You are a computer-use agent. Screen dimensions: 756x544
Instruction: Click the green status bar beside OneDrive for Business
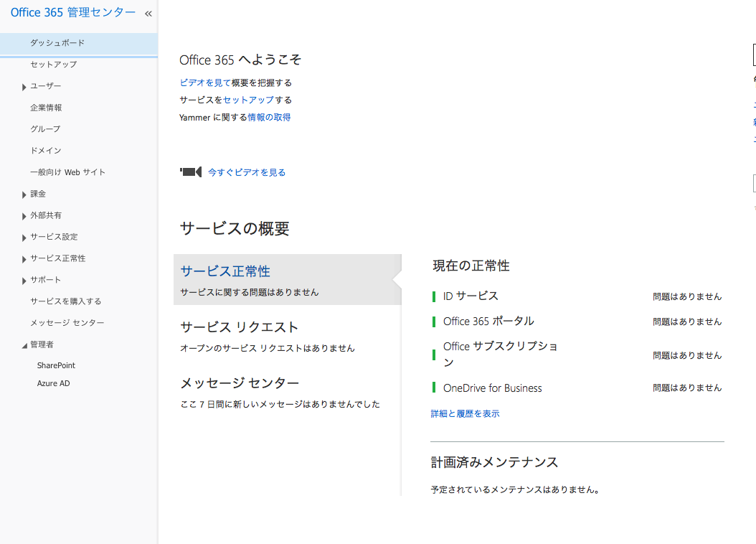[434, 388]
